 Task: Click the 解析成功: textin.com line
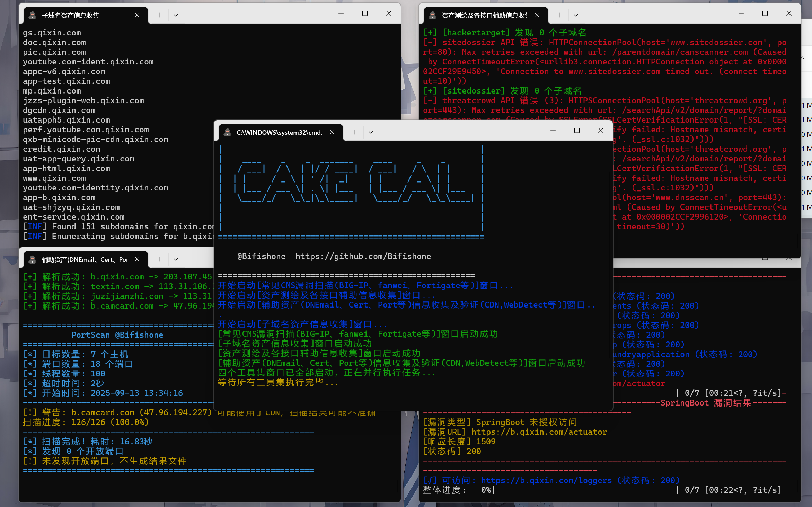117,286
